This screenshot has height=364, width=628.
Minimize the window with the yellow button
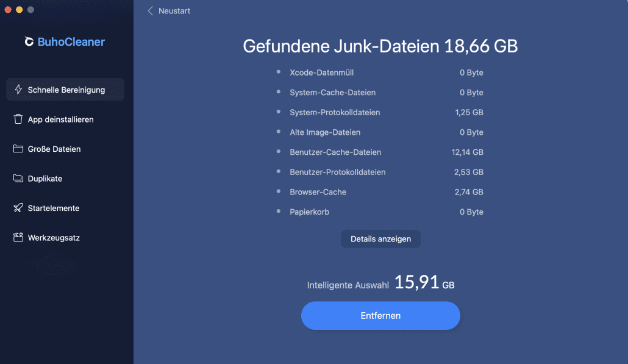click(x=20, y=10)
